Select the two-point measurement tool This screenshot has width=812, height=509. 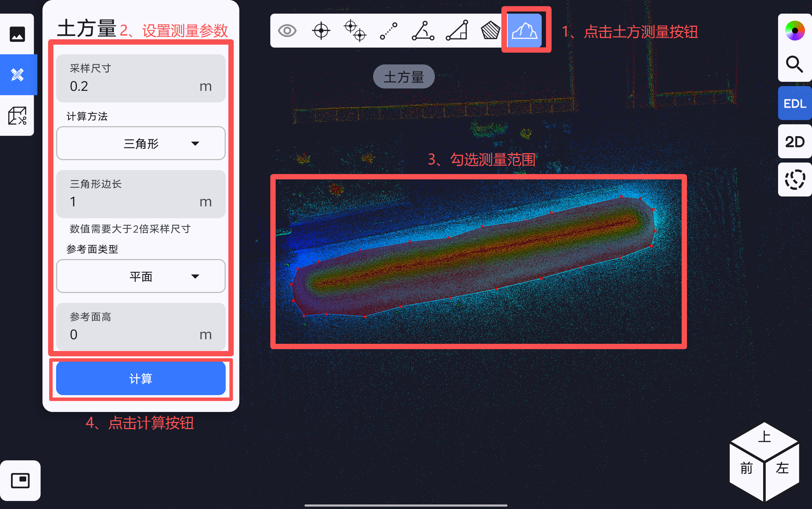355,31
